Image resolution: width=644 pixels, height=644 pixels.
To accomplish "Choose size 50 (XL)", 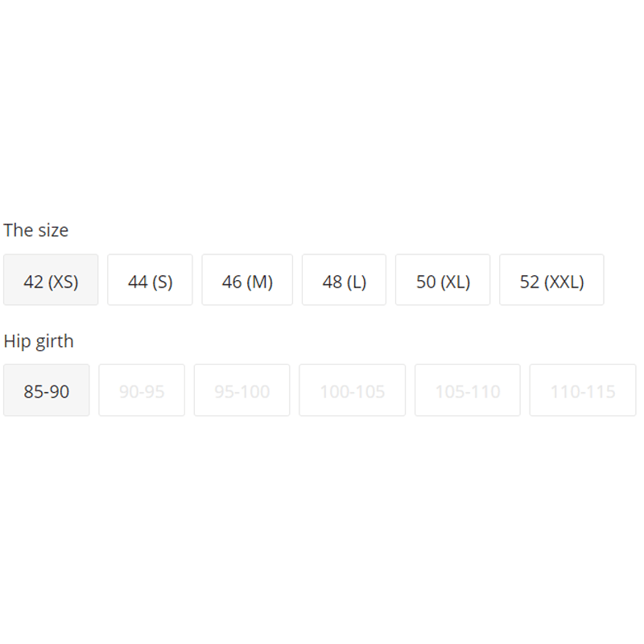I will pyautogui.click(x=443, y=280).
